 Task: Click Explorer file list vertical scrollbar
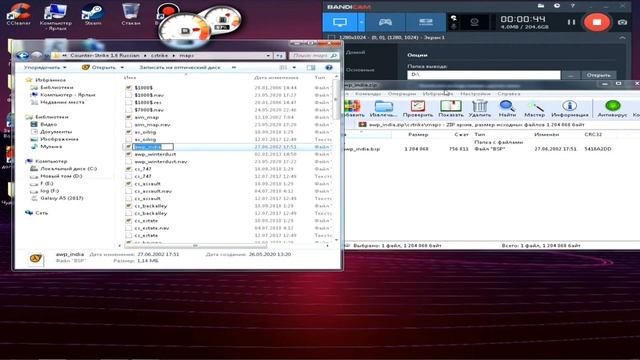click(336, 98)
